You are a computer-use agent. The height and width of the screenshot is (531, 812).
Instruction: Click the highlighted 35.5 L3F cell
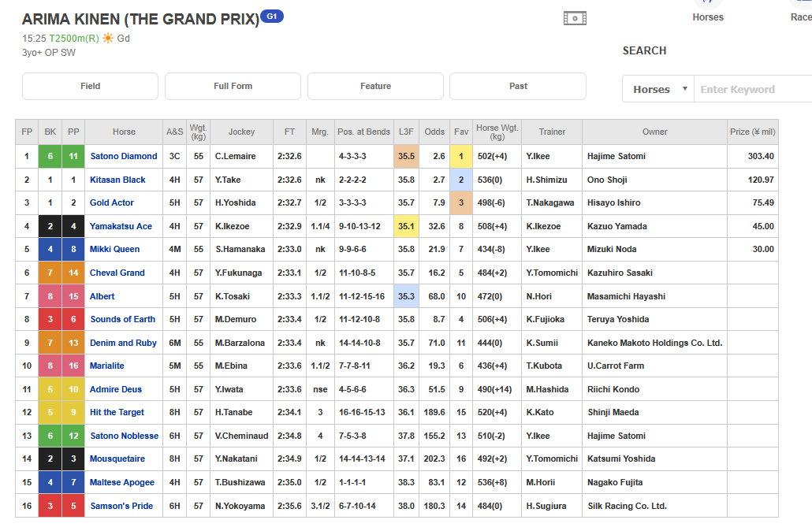tap(406, 156)
